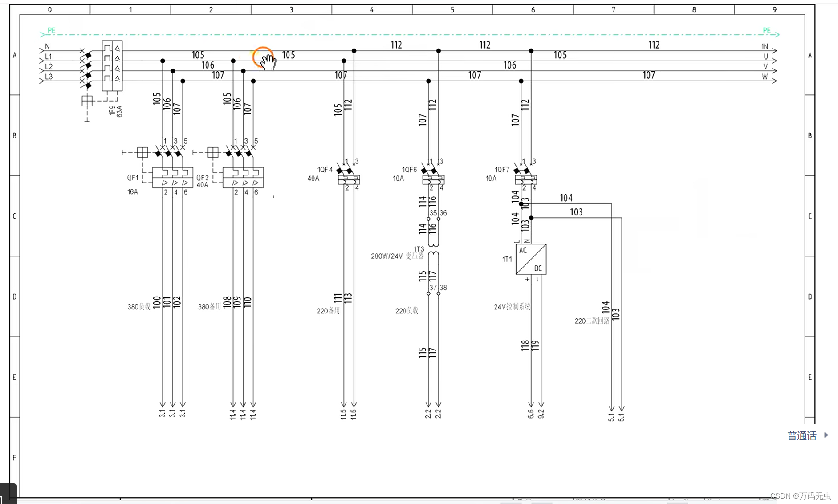
Task: Click the 1F9 63A label
Action: tap(116, 111)
